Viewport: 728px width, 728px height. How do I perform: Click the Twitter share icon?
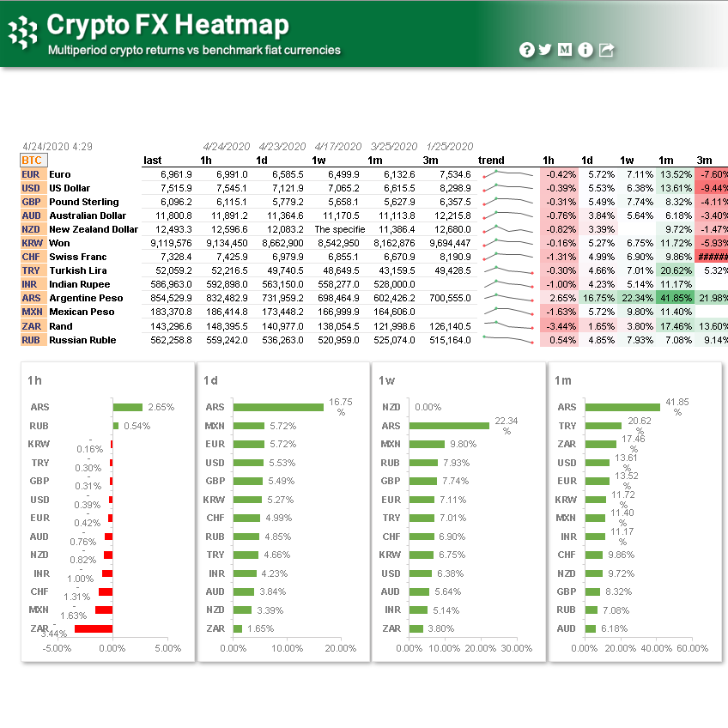pyautogui.click(x=546, y=50)
